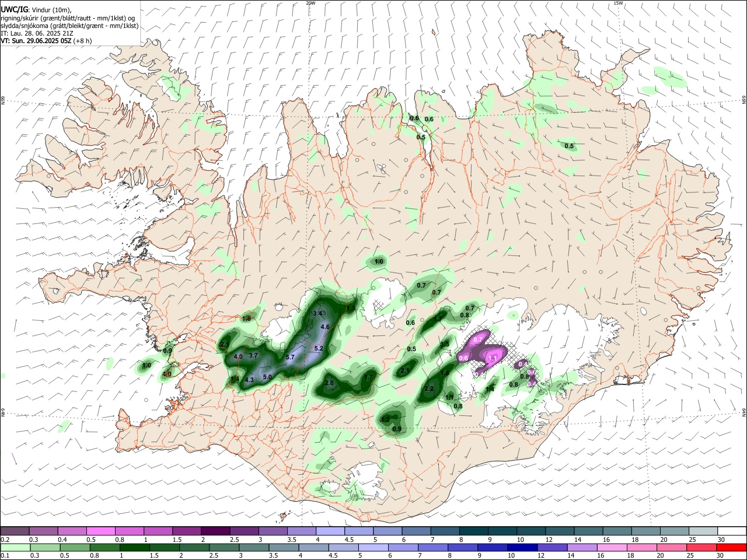The height and width of the screenshot is (560, 747).
Task: Click the 3.4 rainfall value label
Action: point(318,313)
